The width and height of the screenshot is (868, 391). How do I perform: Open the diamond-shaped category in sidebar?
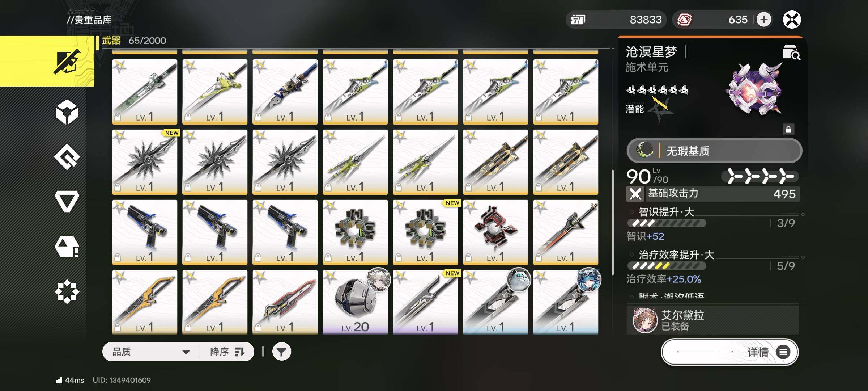tap(67, 157)
